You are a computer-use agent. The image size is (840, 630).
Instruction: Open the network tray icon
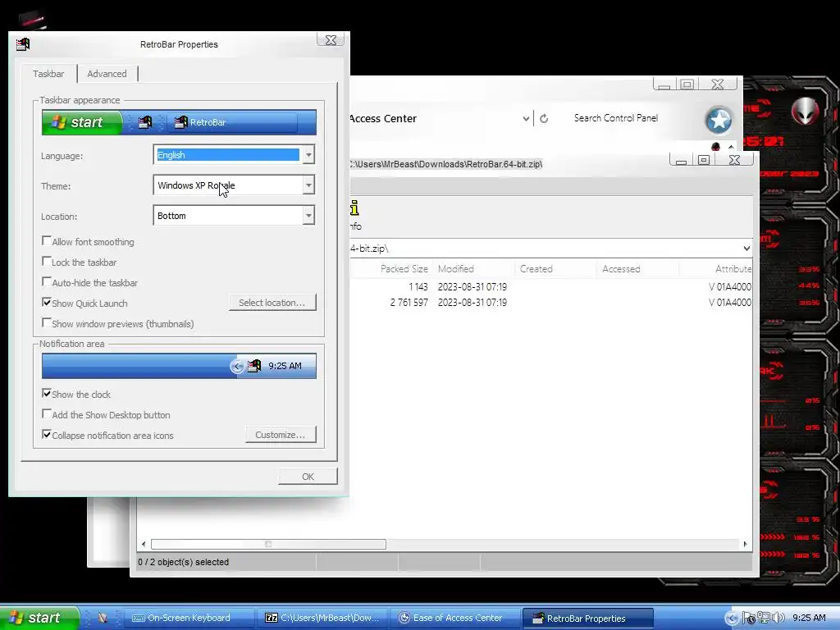pos(763,619)
